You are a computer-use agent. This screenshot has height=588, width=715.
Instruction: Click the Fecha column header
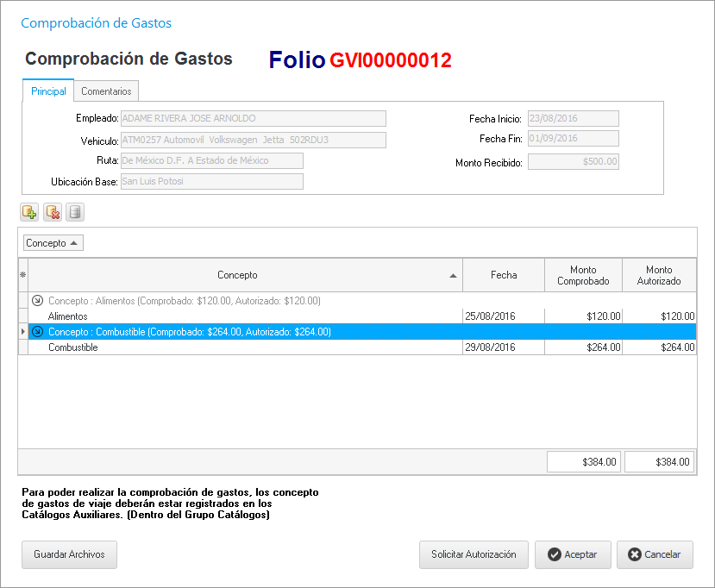(x=504, y=275)
